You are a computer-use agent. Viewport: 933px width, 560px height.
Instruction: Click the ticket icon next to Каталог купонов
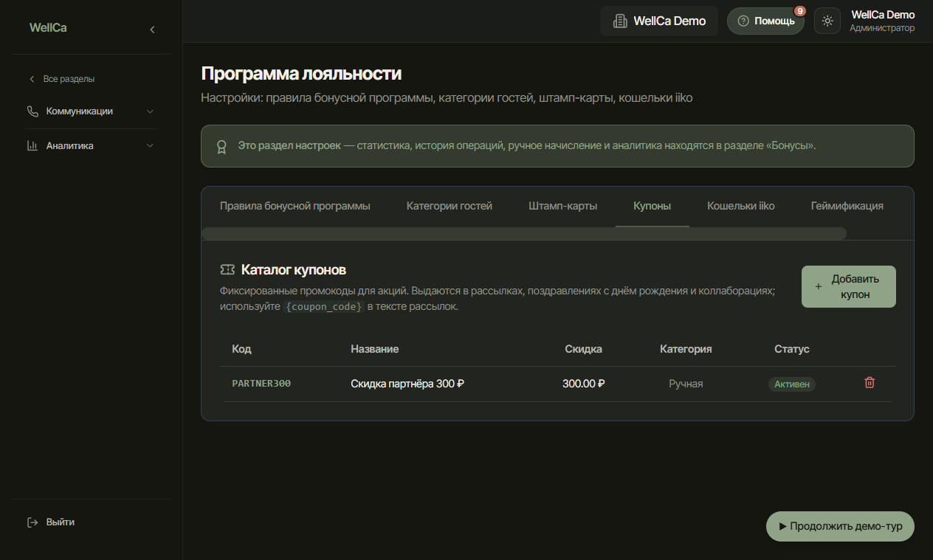[x=227, y=270]
